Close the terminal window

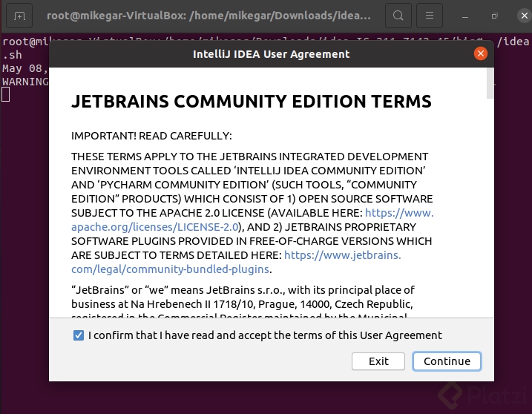click(524, 16)
